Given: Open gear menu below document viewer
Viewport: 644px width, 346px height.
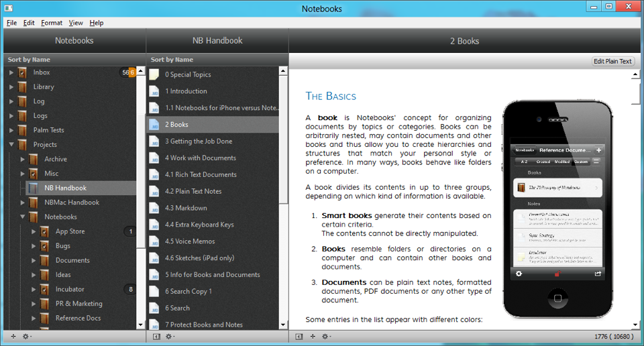Looking at the screenshot, I should (x=326, y=337).
